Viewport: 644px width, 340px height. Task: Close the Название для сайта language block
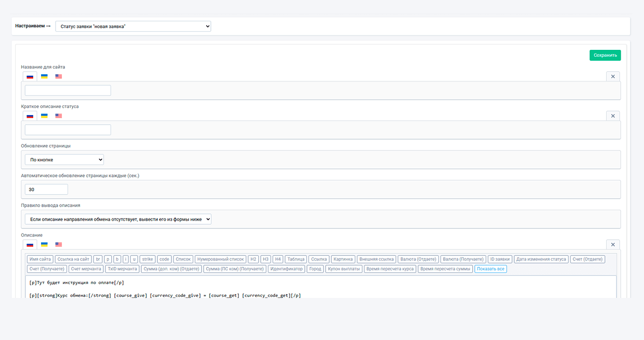point(613,76)
